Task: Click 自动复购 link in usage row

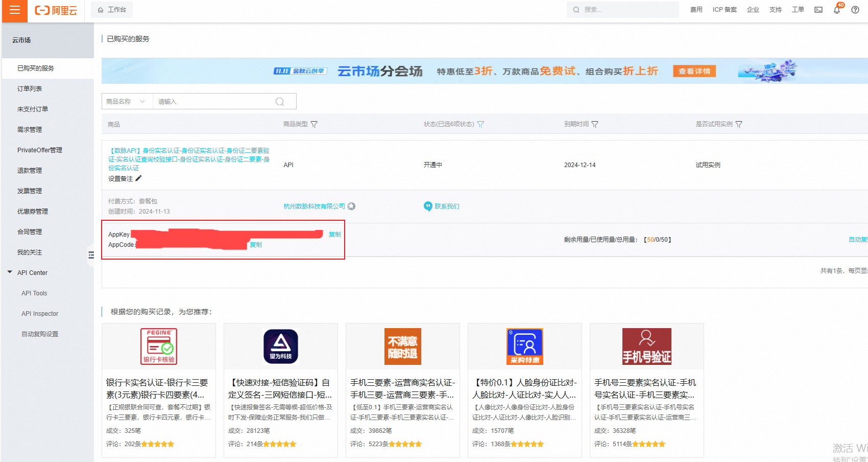Action: [x=858, y=239]
